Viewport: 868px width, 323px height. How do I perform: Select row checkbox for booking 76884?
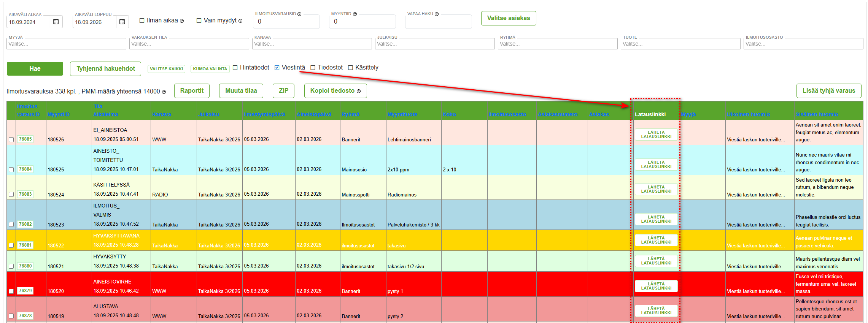(x=11, y=169)
